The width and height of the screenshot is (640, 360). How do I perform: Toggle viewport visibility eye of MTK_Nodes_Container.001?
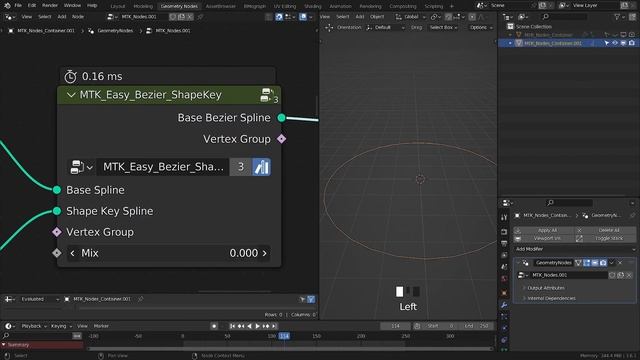(615, 43)
